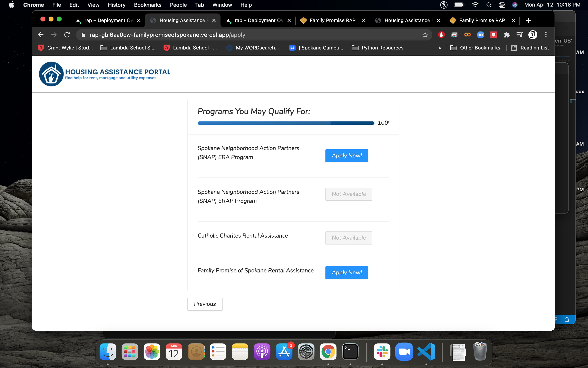Screen dimensions: 588x368
Task: Close the active Housing Assistance tab
Action: [x=214, y=20]
